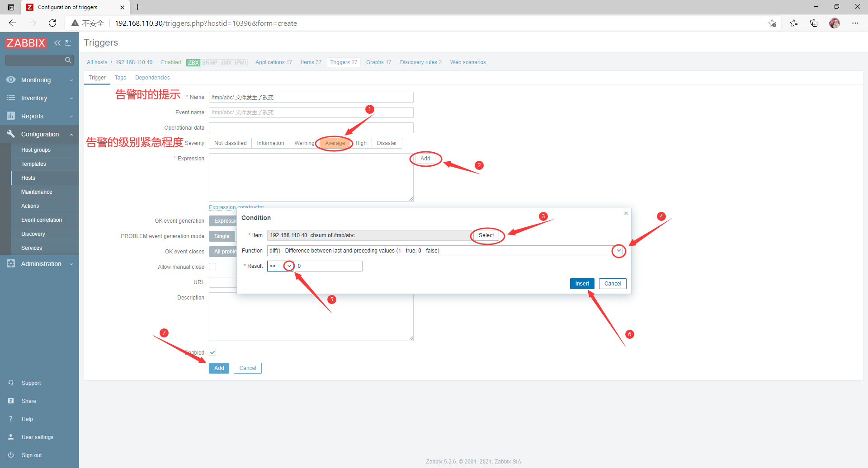This screenshot has width=868, height=468.
Task: Select Not classified severity
Action: click(x=231, y=143)
